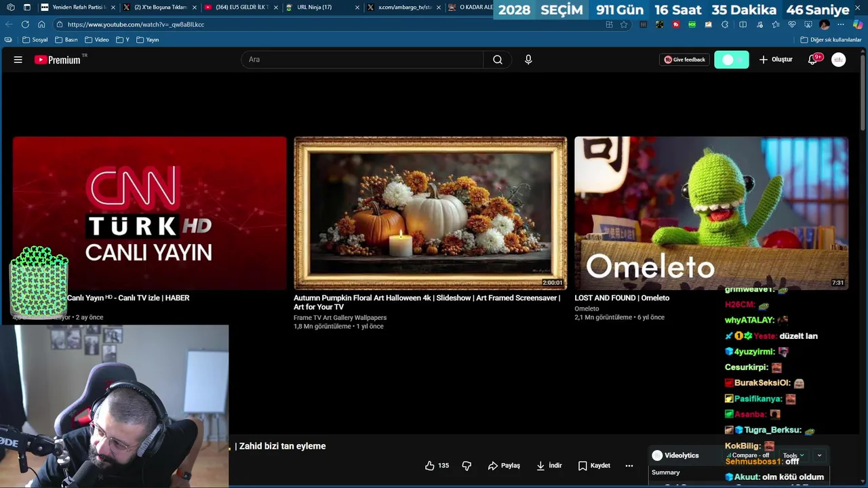Click the LOST AND FOUND | Omeleto title
The width and height of the screenshot is (868, 488).
click(x=622, y=298)
